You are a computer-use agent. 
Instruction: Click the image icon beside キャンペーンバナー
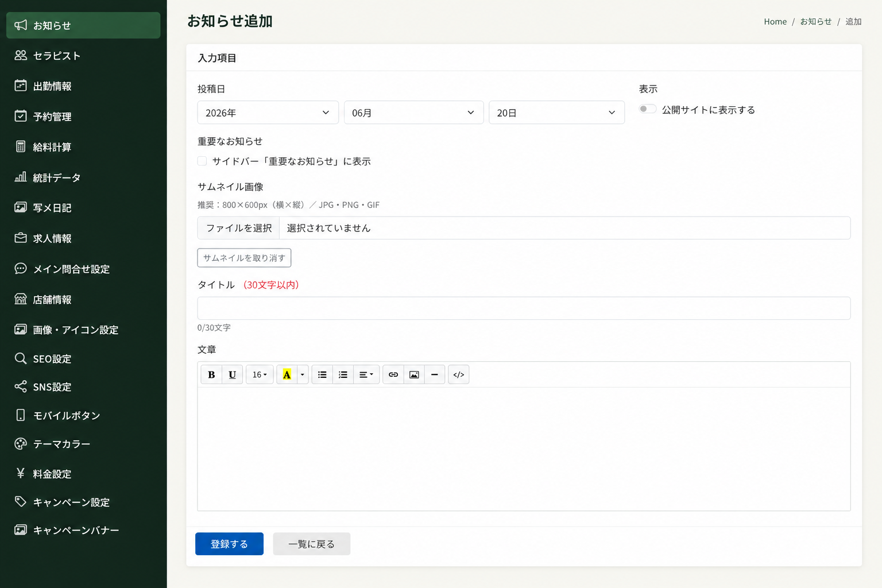pos(21,529)
